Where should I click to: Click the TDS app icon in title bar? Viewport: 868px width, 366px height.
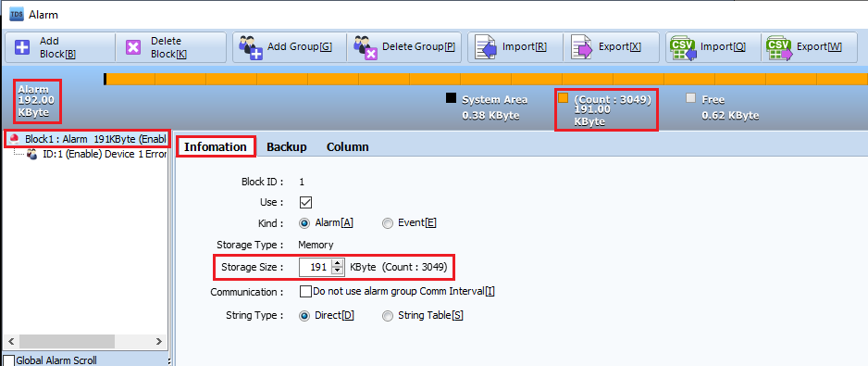(x=17, y=14)
